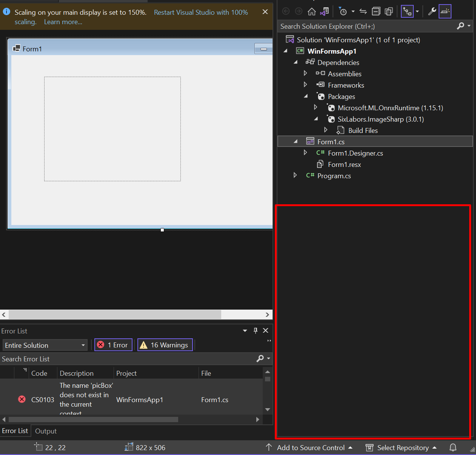This screenshot has height=455, width=476.
Task: Switch to the Output tab
Action: [45, 431]
